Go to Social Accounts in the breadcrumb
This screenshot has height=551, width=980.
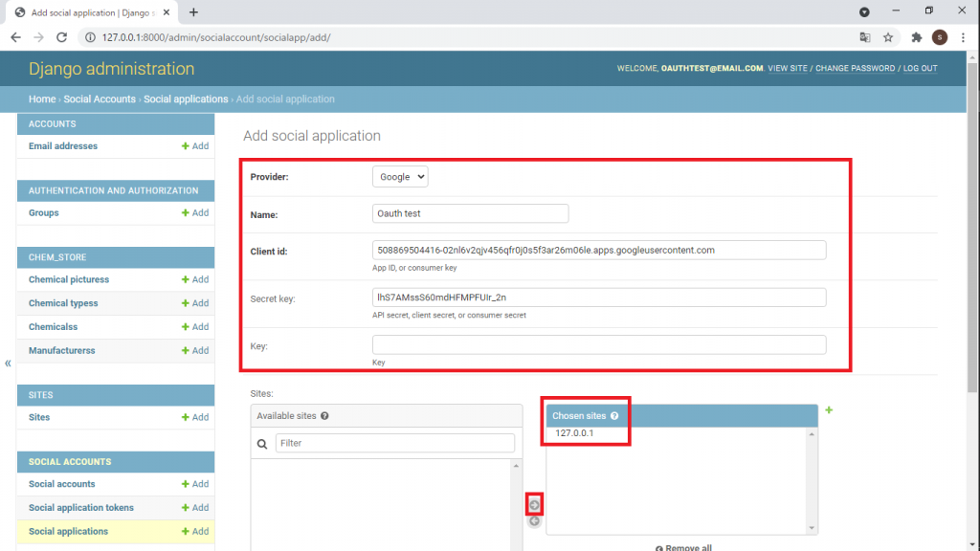(x=100, y=99)
